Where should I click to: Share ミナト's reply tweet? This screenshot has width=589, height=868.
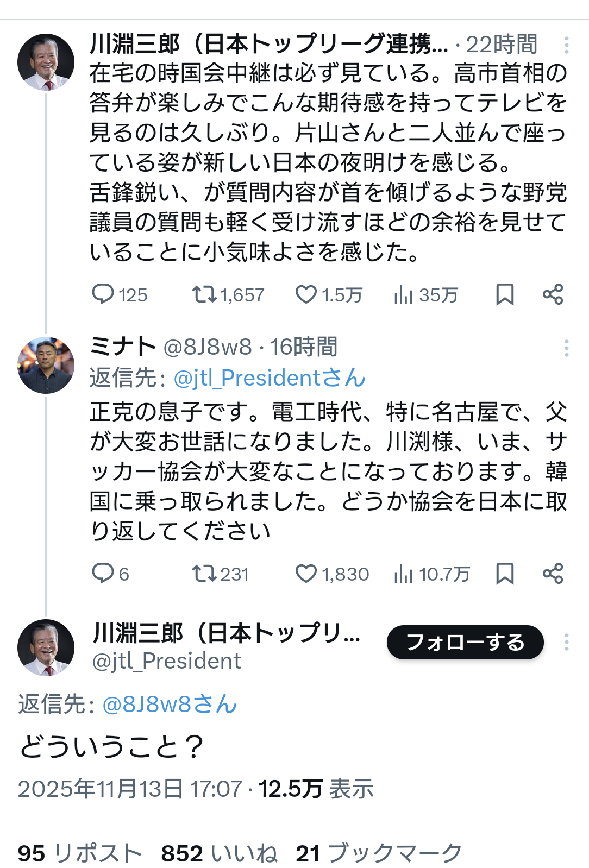point(553,574)
